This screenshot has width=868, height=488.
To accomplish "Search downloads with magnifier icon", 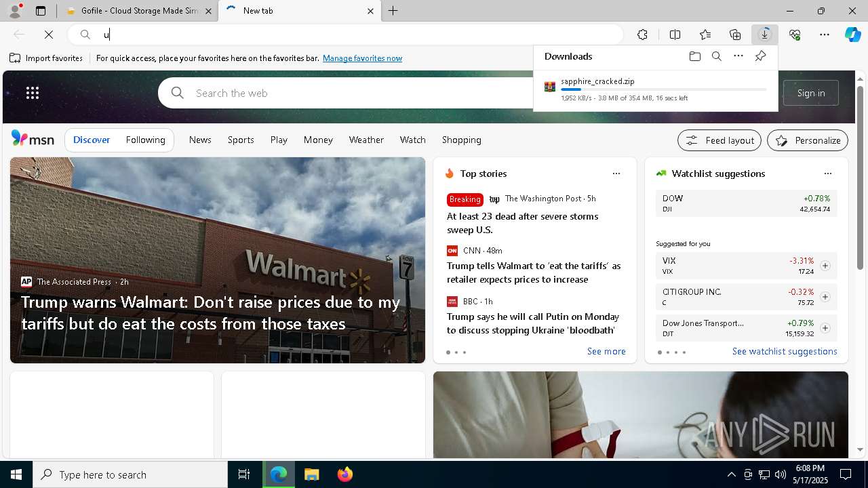I will pyautogui.click(x=716, y=56).
